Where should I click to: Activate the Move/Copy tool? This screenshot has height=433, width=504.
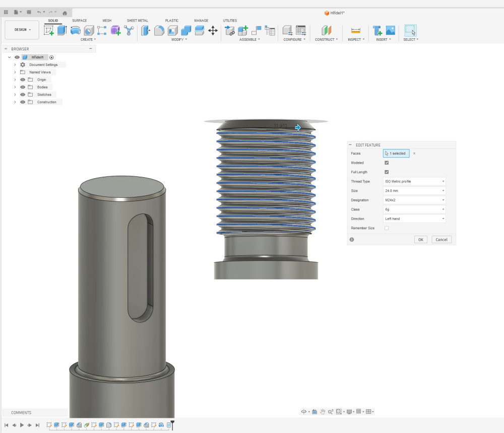(213, 31)
